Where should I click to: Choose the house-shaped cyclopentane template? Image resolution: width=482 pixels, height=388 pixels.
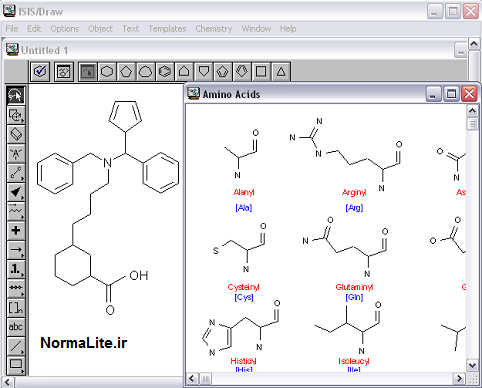(x=184, y=71)
